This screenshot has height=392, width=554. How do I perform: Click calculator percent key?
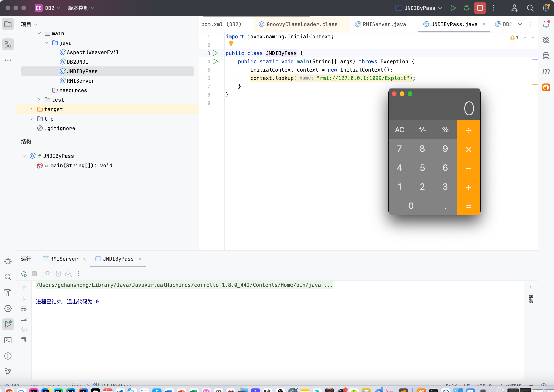pyautogui.click(x=445, y=130)
